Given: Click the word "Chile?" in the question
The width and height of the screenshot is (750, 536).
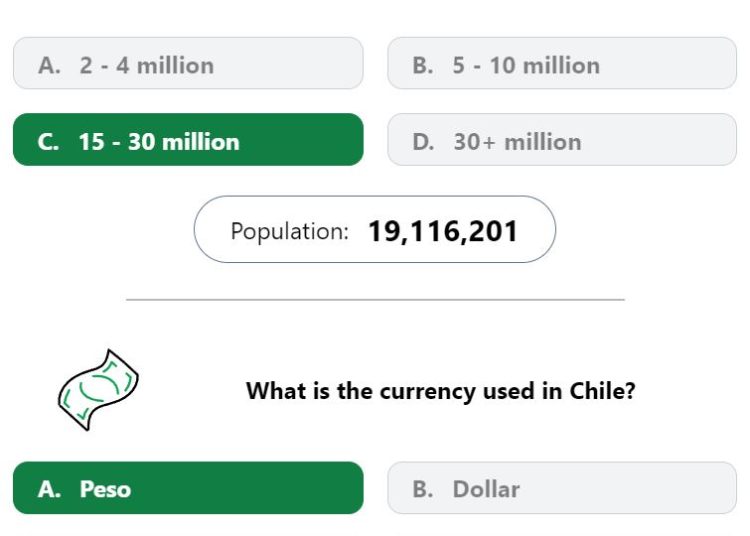Looking at the screenshot, I should (602, 391).
